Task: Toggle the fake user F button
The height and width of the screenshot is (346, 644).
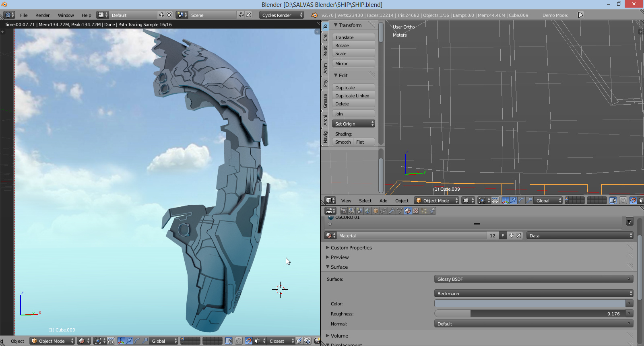Action: coord(502,236)
